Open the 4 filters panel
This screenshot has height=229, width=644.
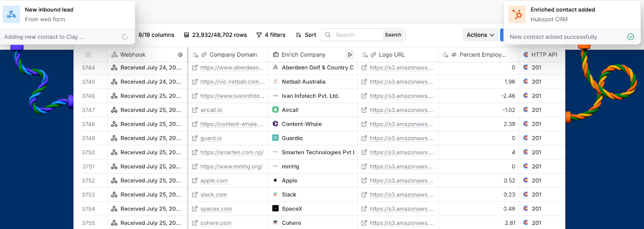pos(271,35)
